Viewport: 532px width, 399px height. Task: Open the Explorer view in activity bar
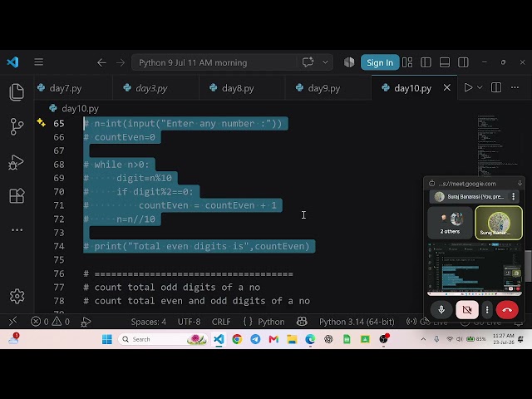coord(17,92)
